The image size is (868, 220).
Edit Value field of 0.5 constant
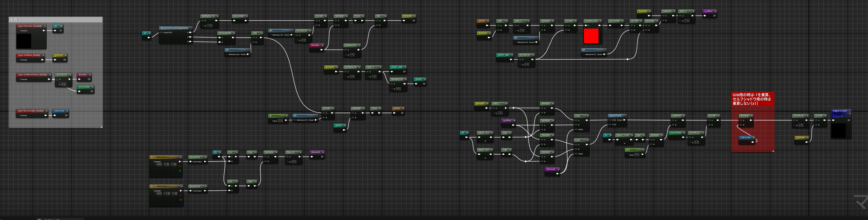click(x=636, y=155)
